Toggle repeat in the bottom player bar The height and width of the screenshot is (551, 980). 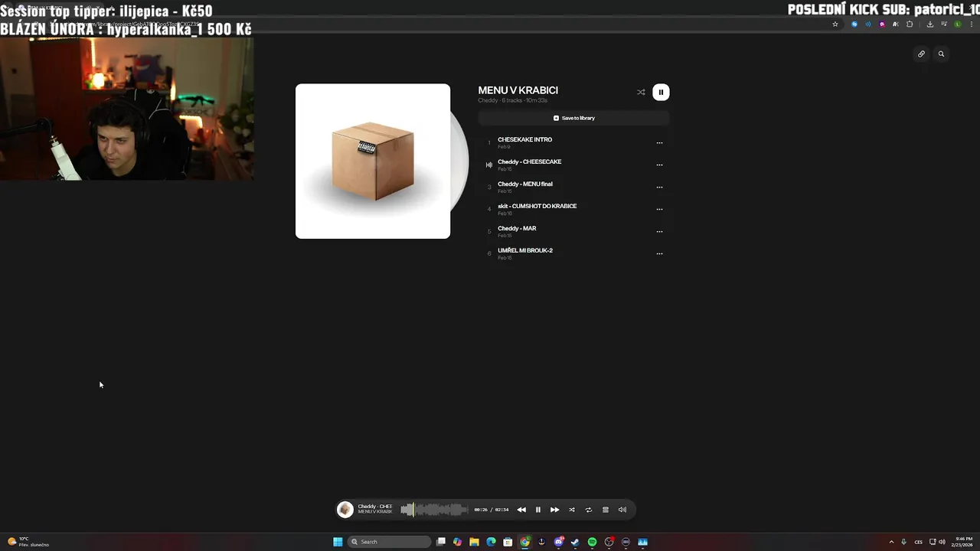point(589,510)
